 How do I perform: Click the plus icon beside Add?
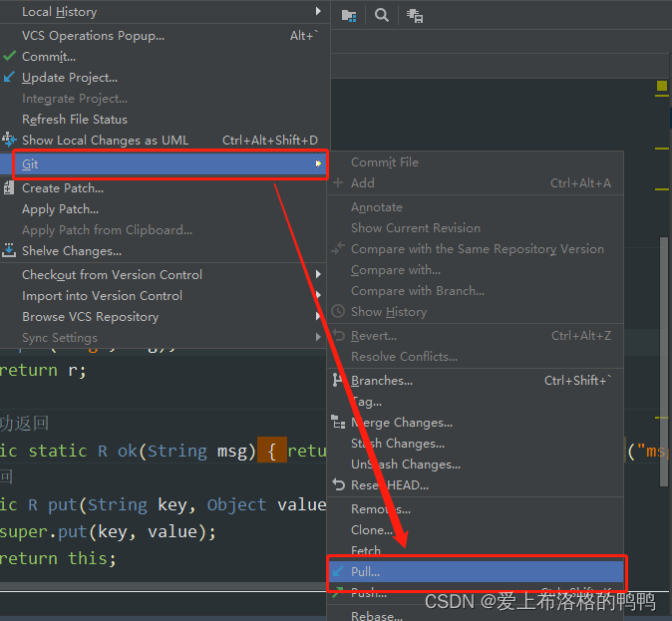coord(338,182)
